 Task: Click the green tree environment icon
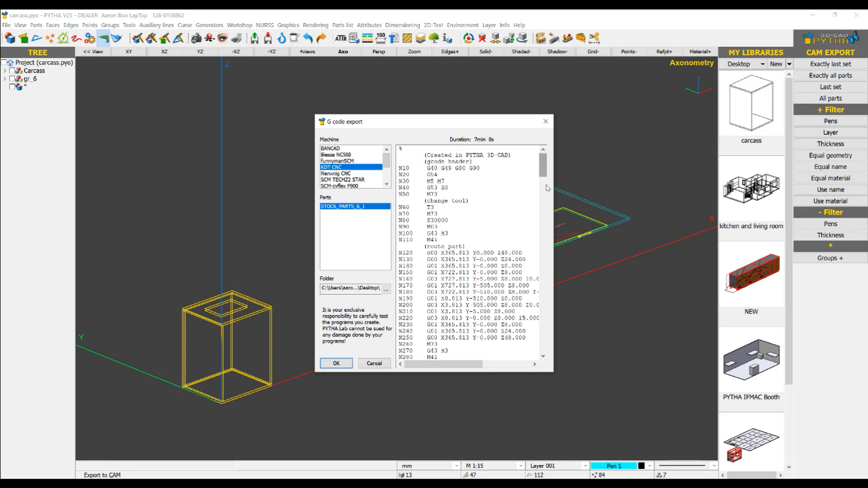434,38
